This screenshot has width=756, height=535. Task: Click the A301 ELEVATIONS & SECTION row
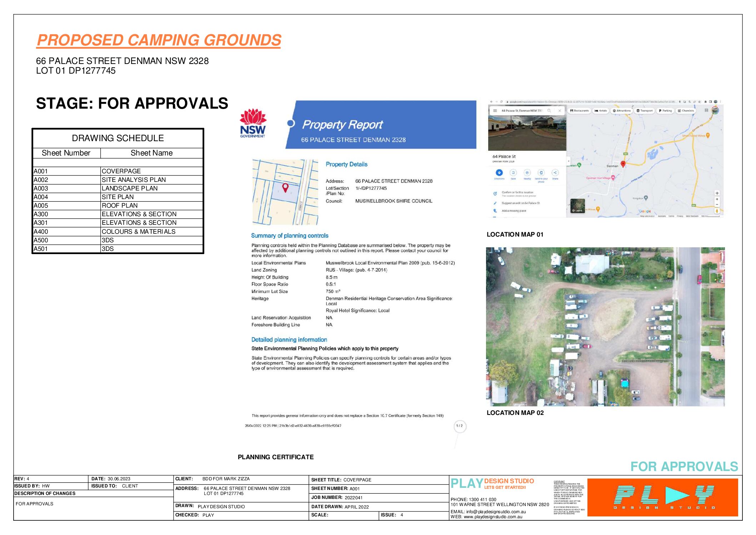(118, 223)
